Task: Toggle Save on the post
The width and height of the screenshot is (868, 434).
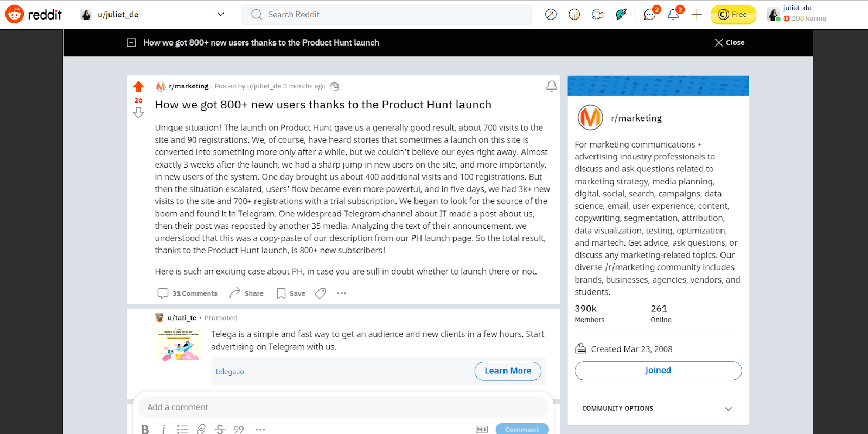Action: 291,293
